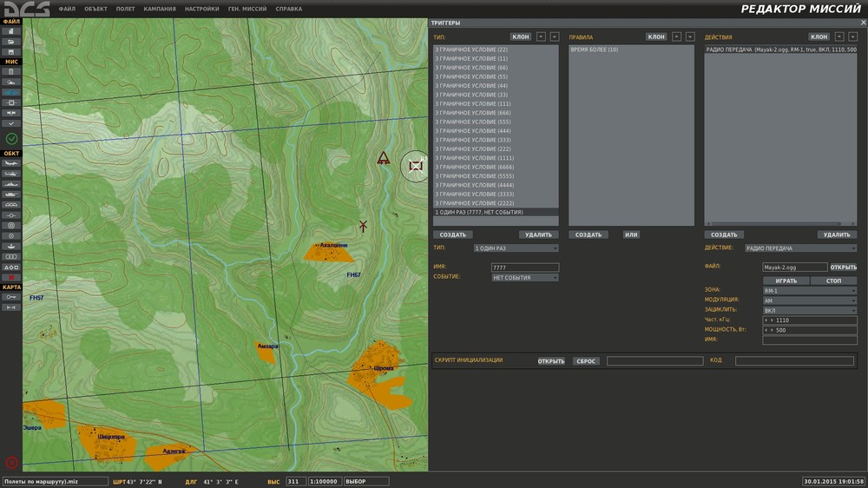Open the ТИП trigger type dropdown
868x488 pixels.
coord(516,248)
